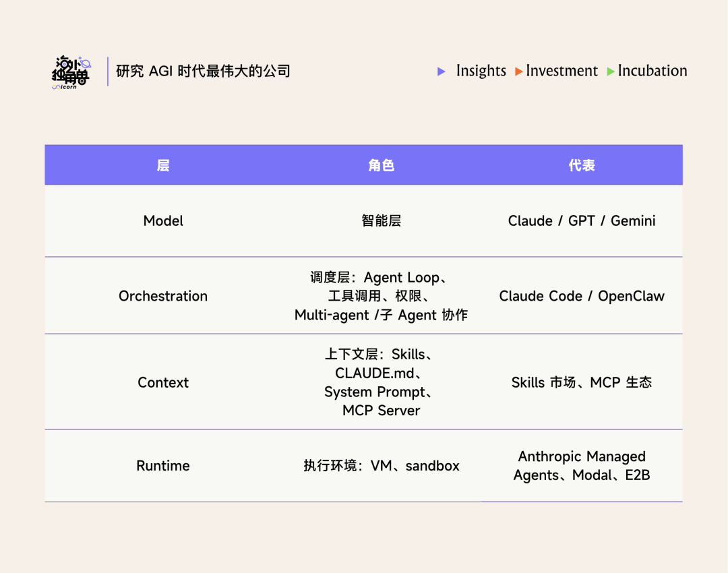Select the Model row label
The image size is (728, 573).
tap(163, 221)
